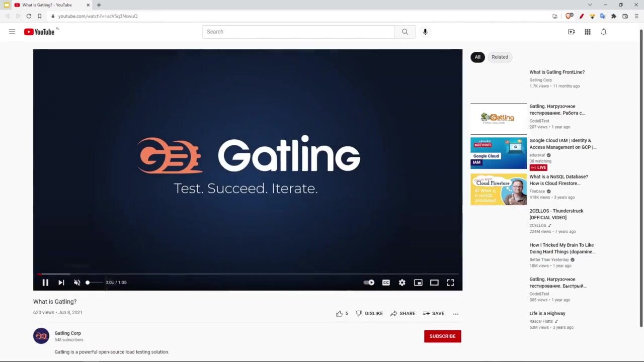
Task: Open more actions ellipsis under video
Action: 456,314
